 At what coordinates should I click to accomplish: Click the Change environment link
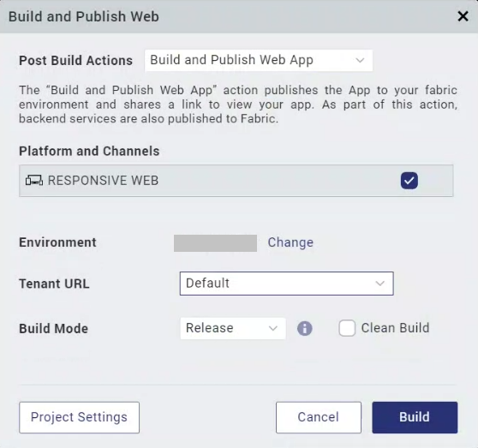coord(290,242)
